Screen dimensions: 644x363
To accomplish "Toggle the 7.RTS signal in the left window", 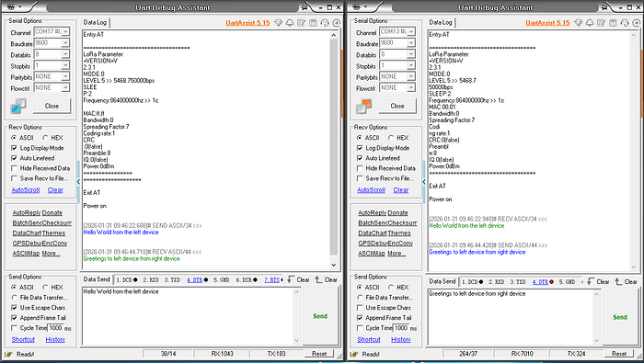I will point(272,279).
